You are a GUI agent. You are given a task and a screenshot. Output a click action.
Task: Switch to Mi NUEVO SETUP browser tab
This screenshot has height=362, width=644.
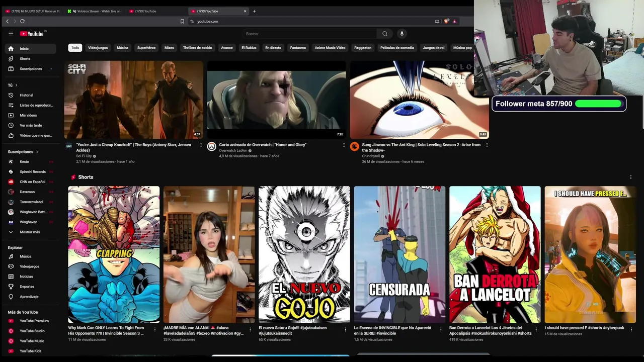point(32,11)
